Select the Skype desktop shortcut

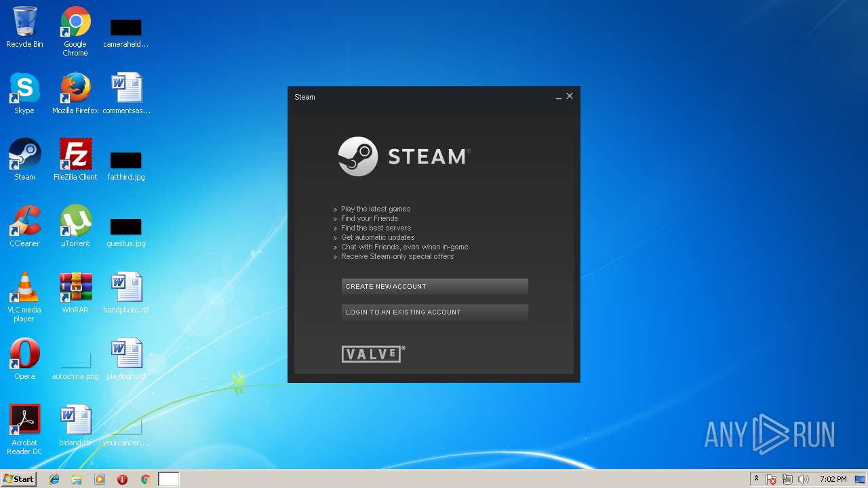tap(24, 94)
